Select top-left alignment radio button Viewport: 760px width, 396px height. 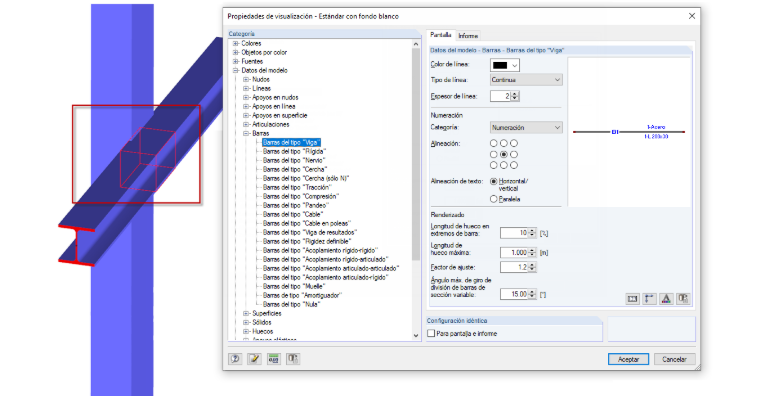493,143
